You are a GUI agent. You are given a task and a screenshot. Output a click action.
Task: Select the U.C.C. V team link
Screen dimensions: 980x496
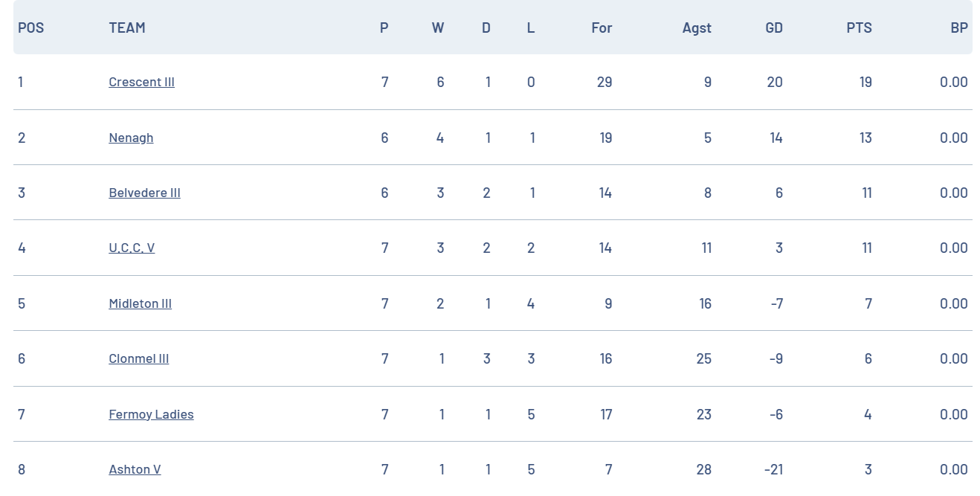pyautogui.click(x=132, y=248)
